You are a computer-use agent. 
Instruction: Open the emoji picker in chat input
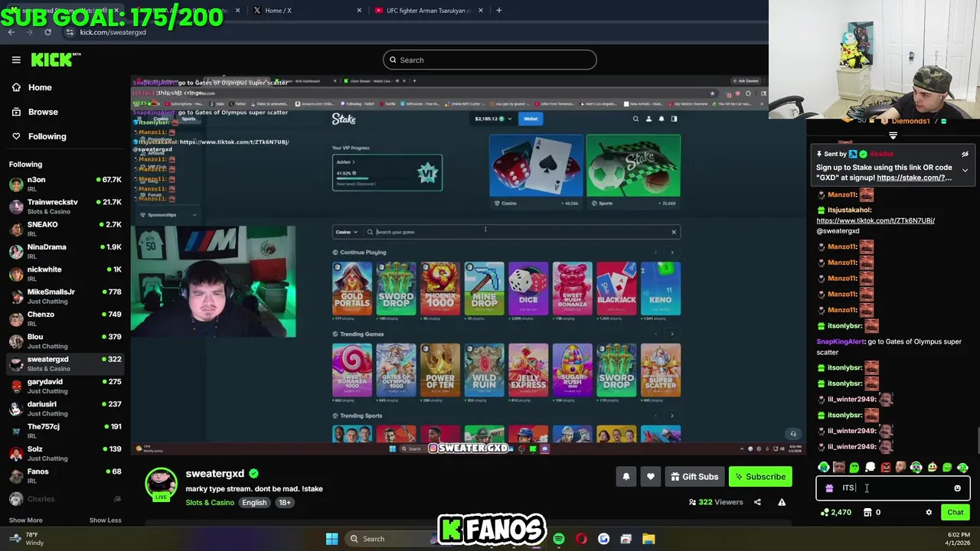957,488
